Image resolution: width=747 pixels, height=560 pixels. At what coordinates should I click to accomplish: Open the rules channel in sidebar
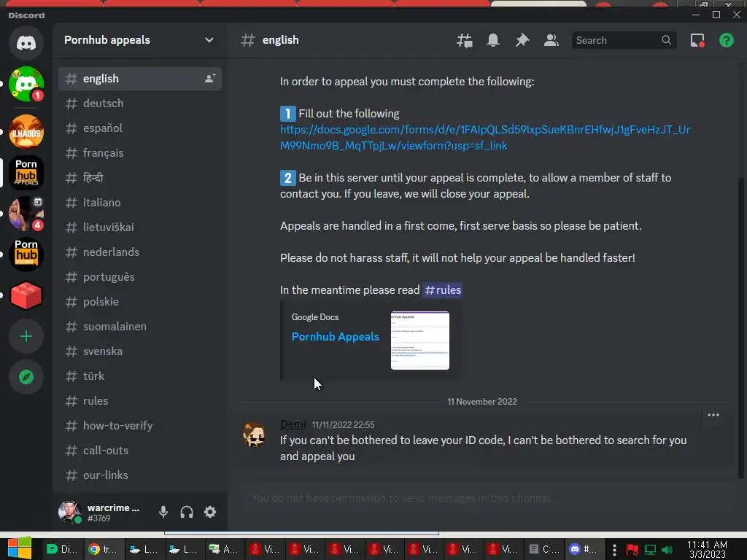click(x=139, y=400)
